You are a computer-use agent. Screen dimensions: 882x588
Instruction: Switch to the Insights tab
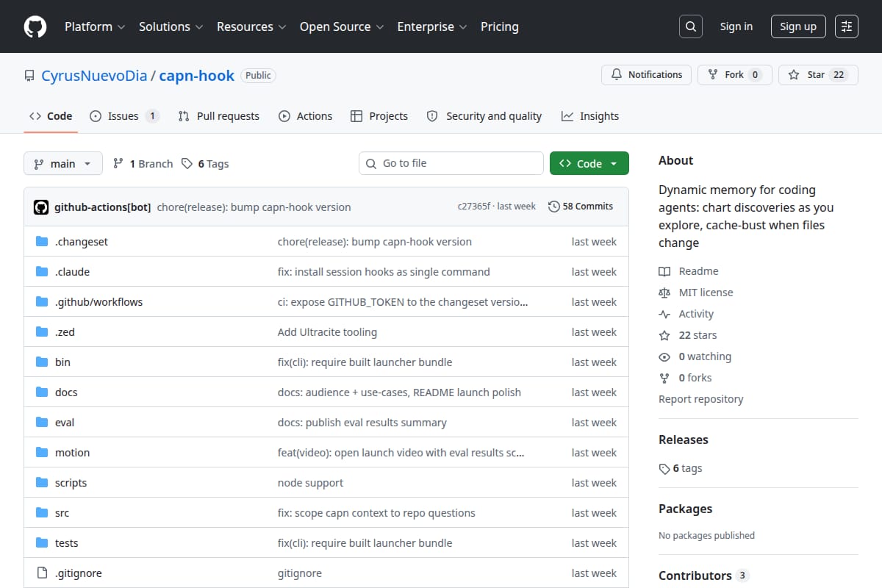[590, 116]
